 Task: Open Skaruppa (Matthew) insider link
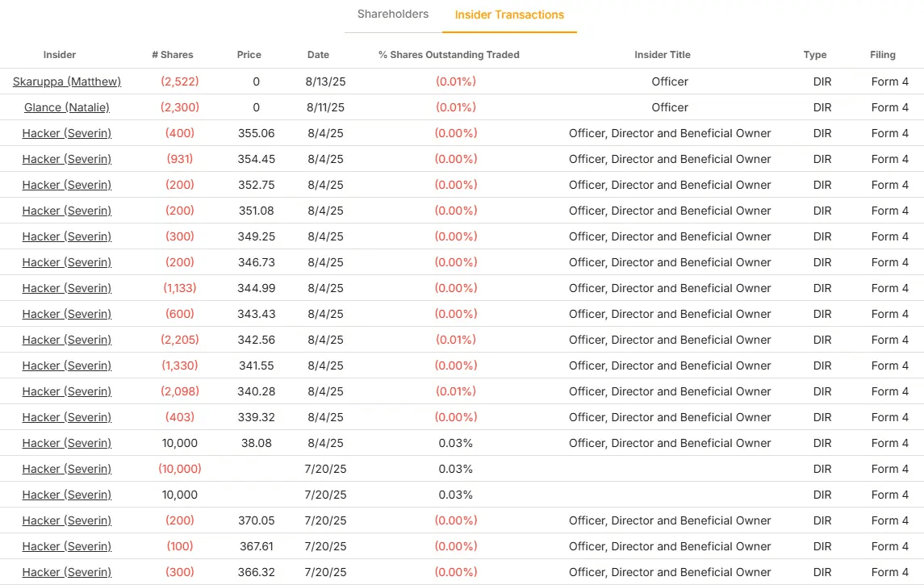click(67, 81)
